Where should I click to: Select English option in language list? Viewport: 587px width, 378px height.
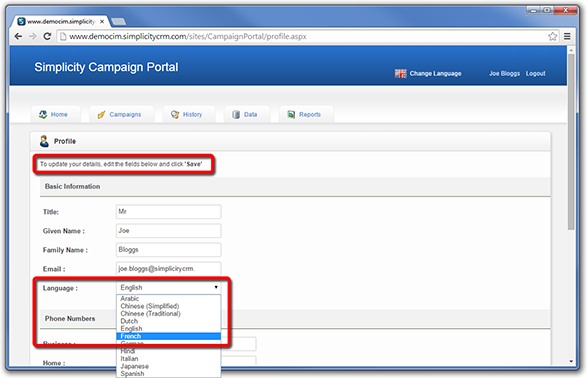(168, 329)
